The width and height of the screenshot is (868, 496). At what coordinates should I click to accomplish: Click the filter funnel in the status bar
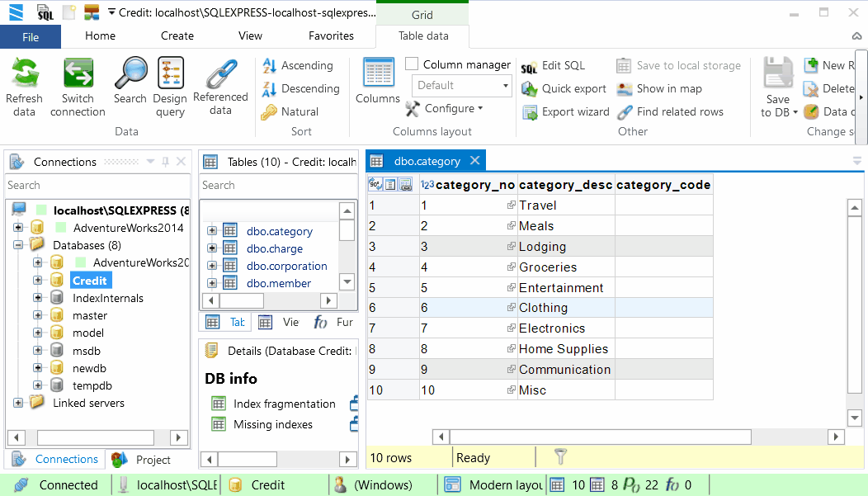(x=560, y=456)
